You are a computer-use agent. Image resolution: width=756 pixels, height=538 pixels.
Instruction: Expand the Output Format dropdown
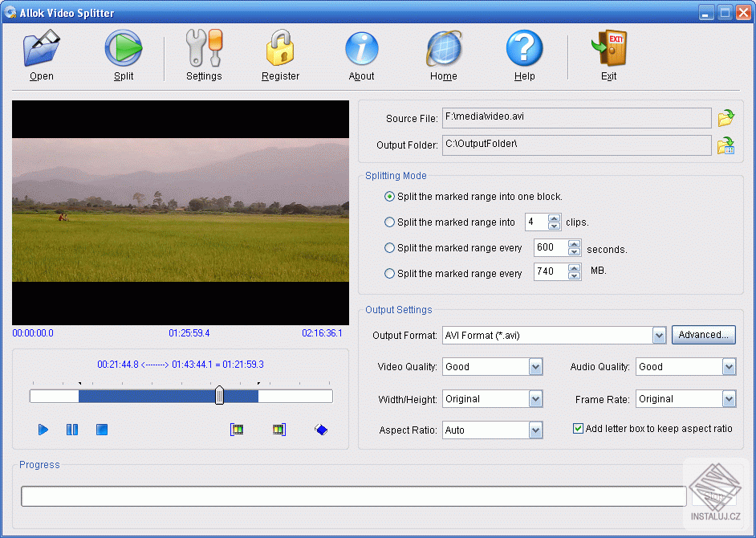point(659,336)
